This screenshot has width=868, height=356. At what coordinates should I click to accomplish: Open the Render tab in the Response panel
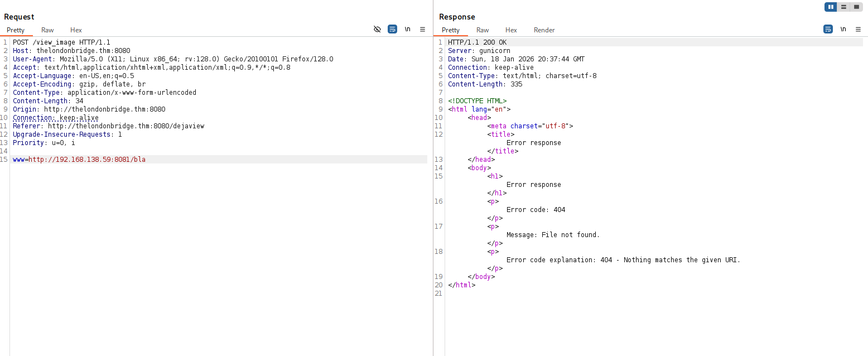[x=544, y=30]
